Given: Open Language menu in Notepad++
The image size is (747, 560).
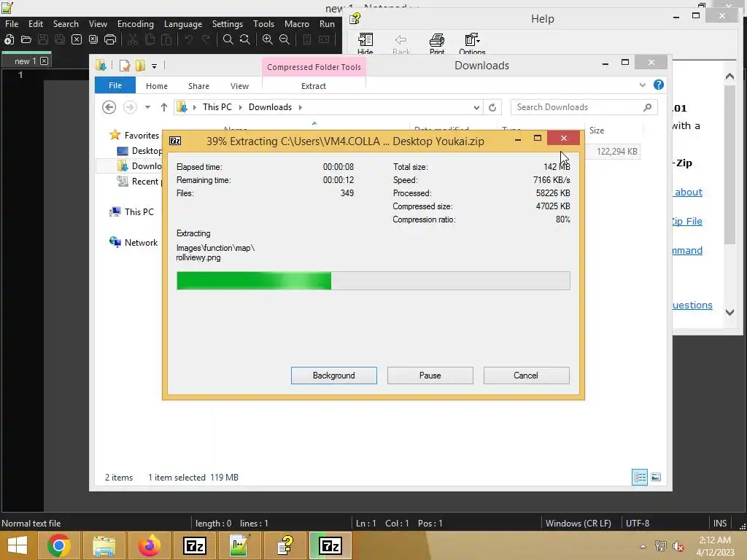Looking at the screenshot, I should (x=183, y=24).
